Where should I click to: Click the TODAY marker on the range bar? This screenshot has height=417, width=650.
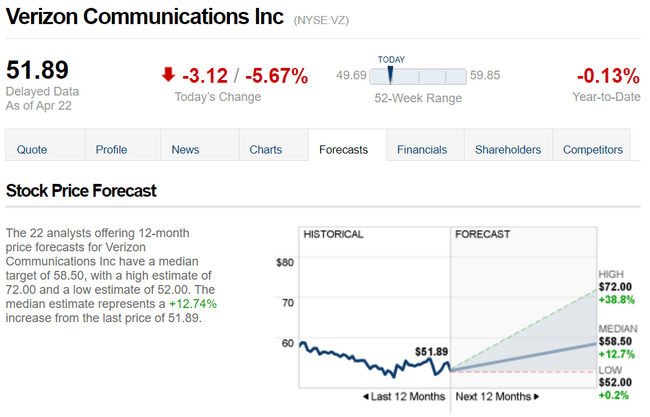click(390, 73)
